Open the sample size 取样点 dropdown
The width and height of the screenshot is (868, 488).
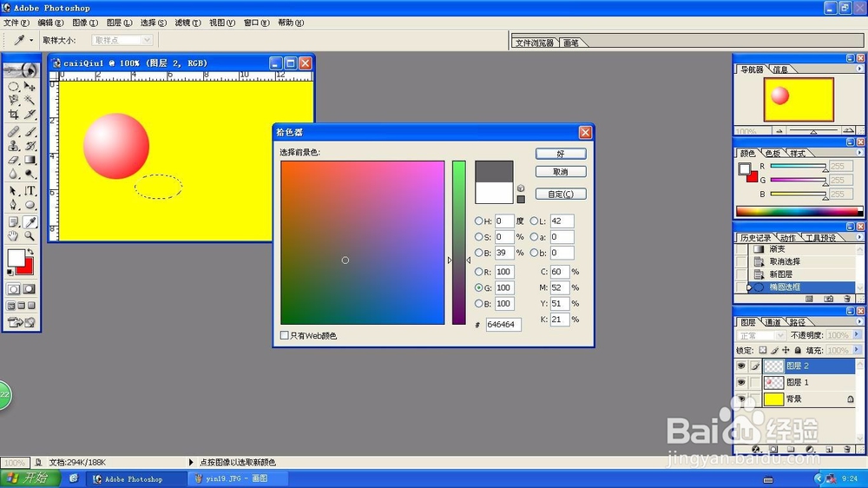(x=122, y=40)
